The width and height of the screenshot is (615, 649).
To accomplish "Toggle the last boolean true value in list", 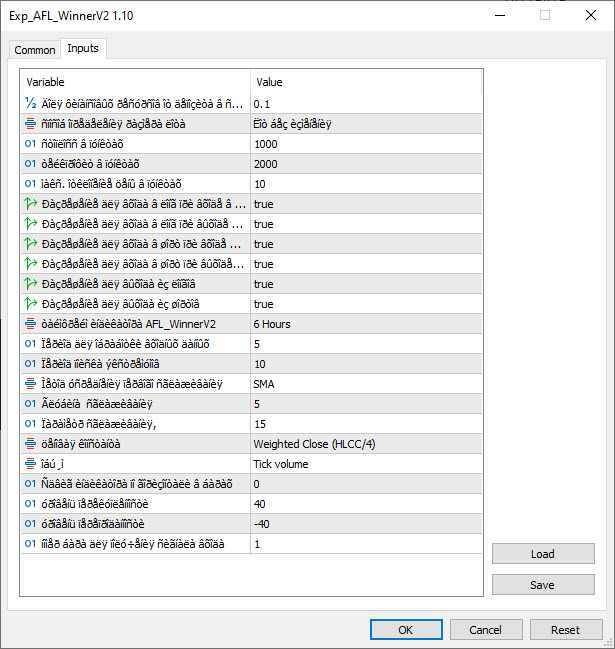I will (x=264, y=304).
